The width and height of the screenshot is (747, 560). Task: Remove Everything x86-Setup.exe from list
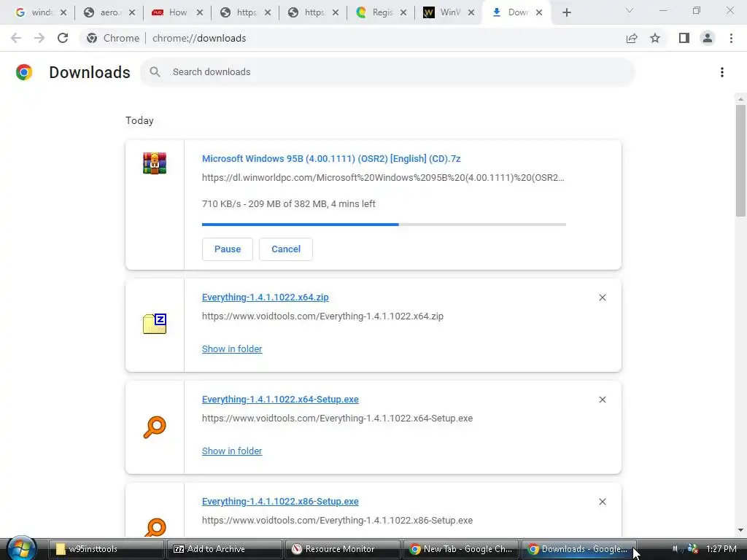pyautogui.click(x=602, y=502)
